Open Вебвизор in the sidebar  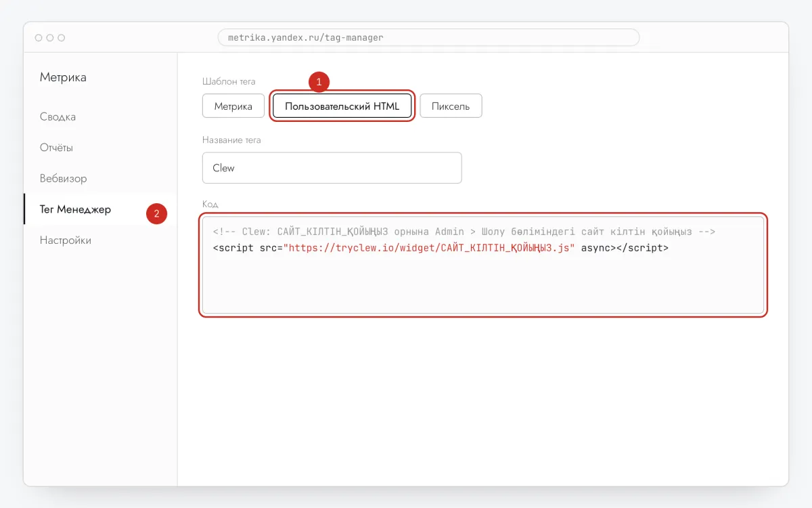pos(63,179)
